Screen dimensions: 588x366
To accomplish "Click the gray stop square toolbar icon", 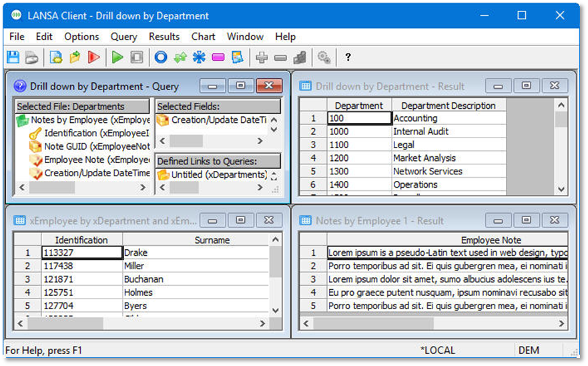I will (x=137, y=57).
